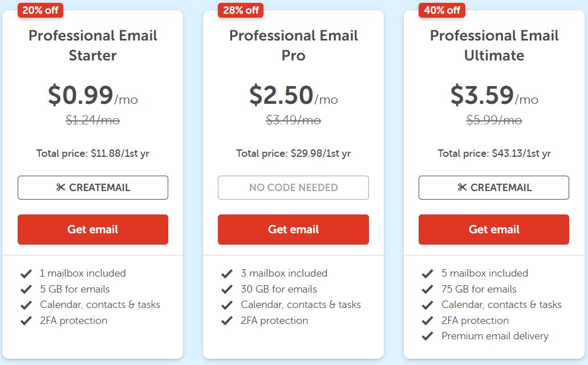Click the 28% off badge
The image size is (588, 365).
[241, 10]
